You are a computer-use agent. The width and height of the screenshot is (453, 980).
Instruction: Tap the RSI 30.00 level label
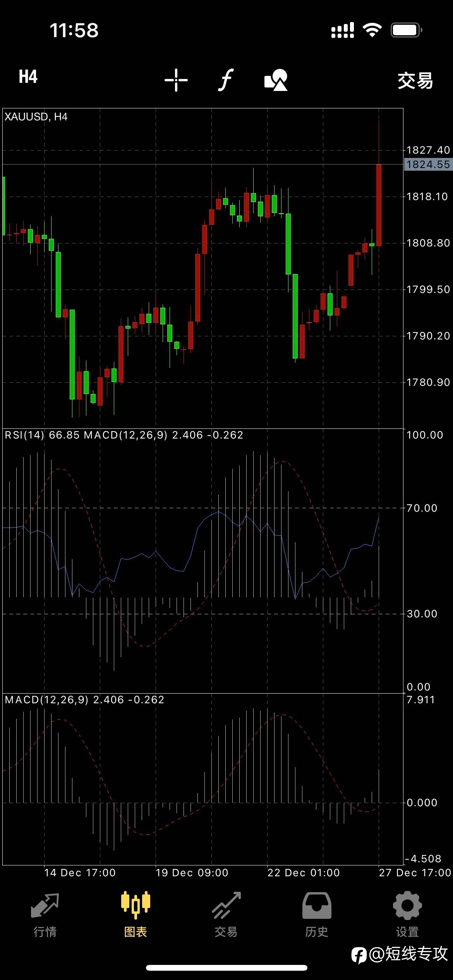422,614
